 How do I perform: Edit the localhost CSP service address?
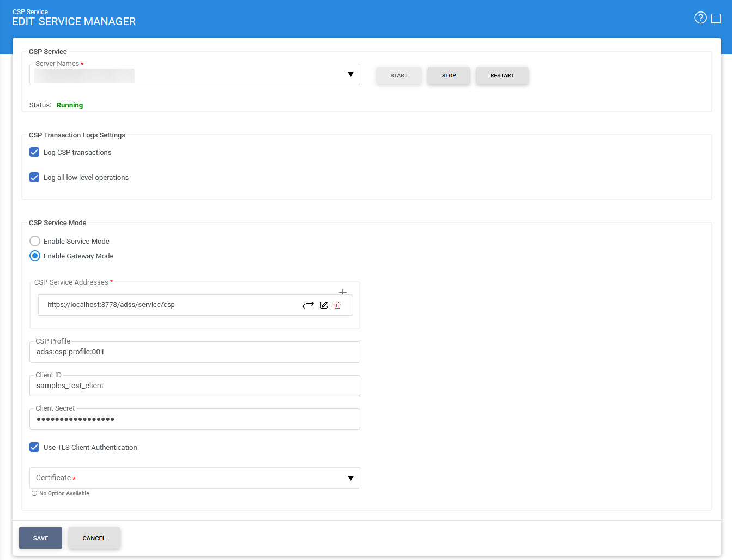(324, 305)
